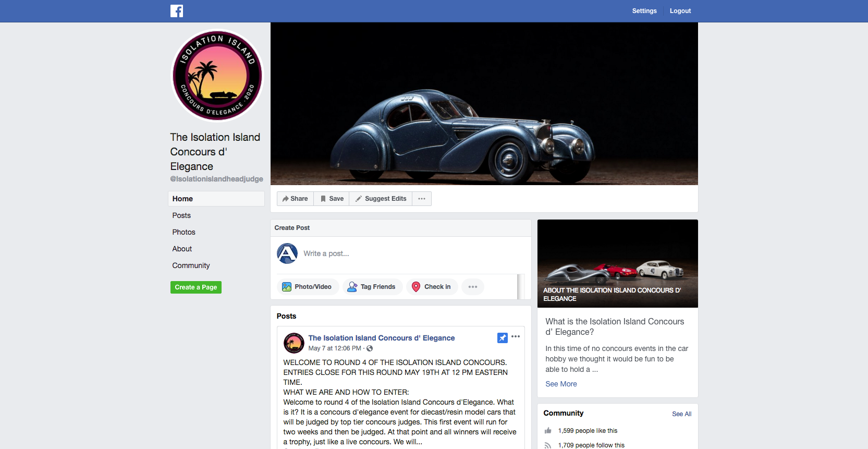Click See More in About box
Viewport: 868px width, 449px height.
click(x=561, y=384)
